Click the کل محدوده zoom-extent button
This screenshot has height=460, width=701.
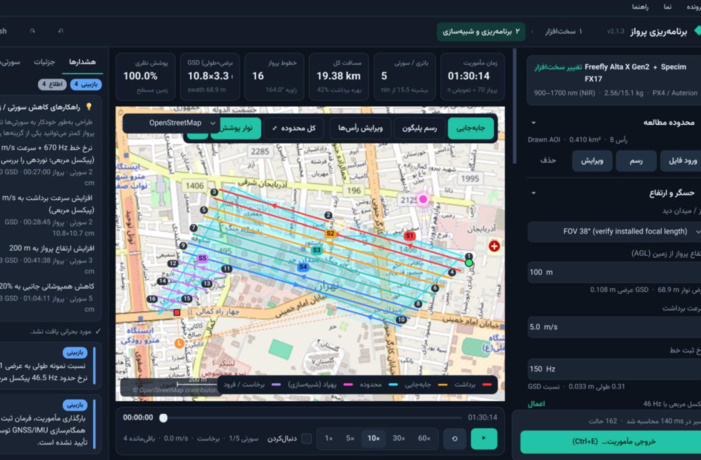295,128
